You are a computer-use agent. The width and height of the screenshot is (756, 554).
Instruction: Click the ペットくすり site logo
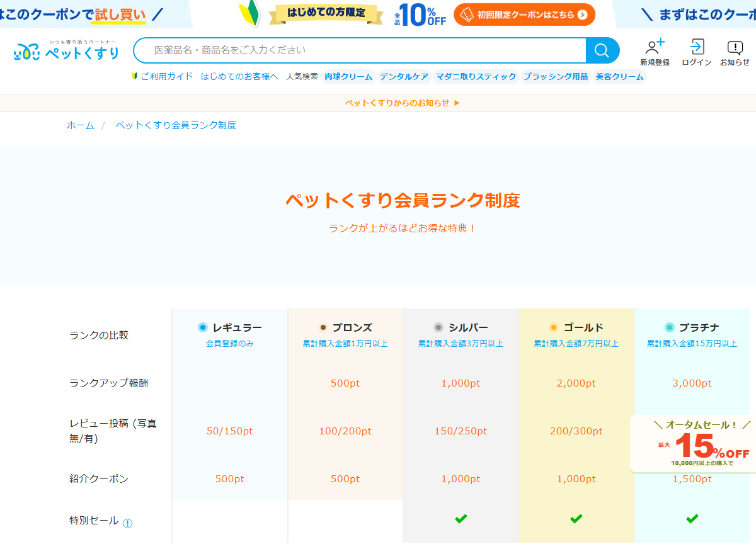66,50
